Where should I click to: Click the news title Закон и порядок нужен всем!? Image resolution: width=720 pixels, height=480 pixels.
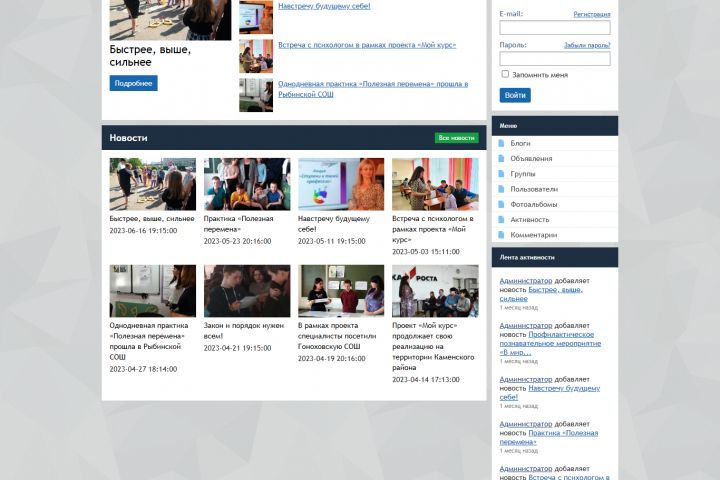244,331
